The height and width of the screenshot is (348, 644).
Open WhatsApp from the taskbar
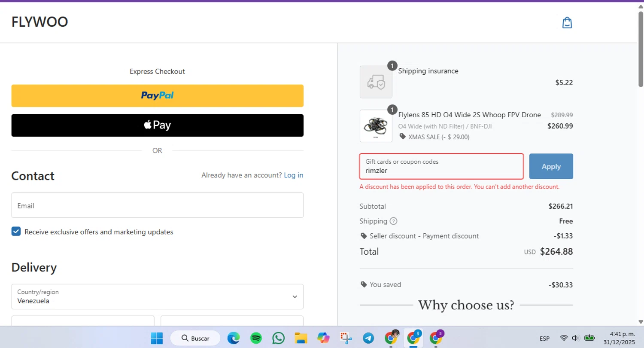(x=279, y=339)
